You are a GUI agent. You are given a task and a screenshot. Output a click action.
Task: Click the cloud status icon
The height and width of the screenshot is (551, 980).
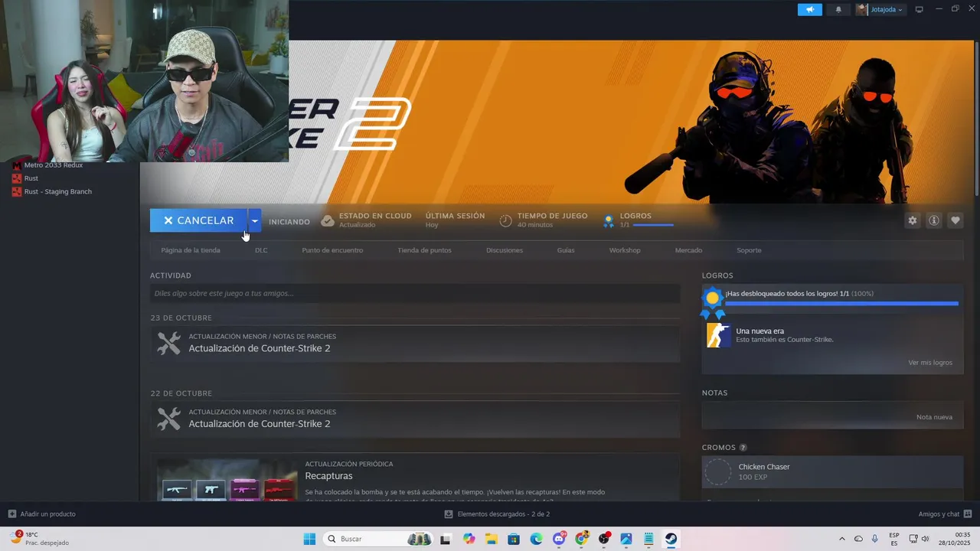pos(328,220)
